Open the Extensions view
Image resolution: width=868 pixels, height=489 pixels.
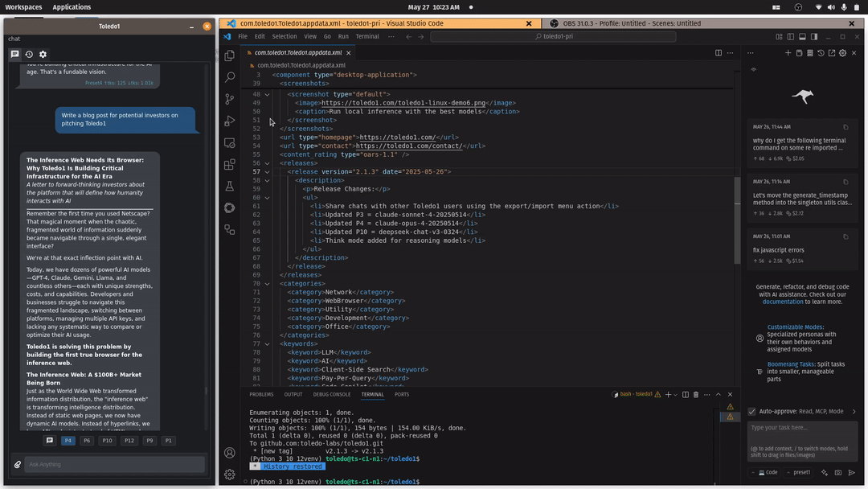230,165
